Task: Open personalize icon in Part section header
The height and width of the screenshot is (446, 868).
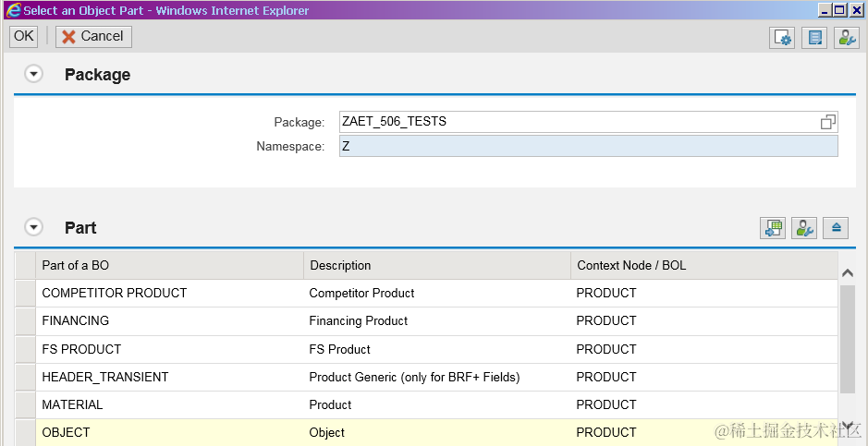Action: point(804,228)
